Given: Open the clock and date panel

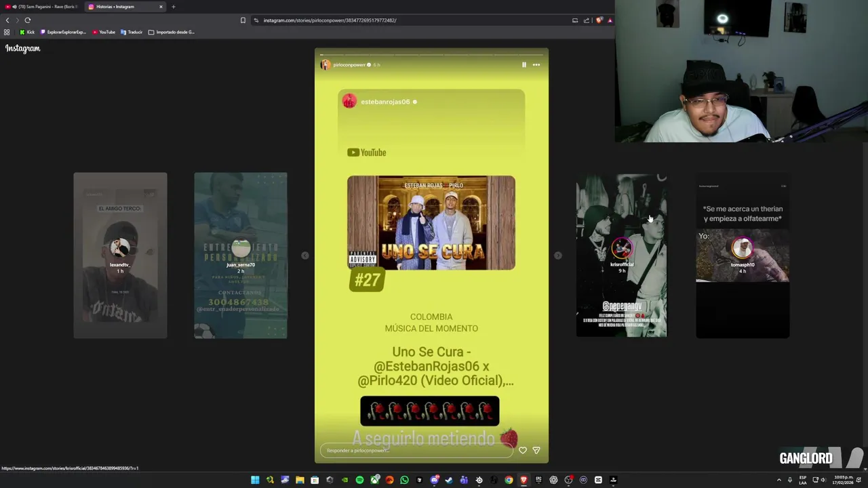Looking at the screenshot, I should (844, 480).
